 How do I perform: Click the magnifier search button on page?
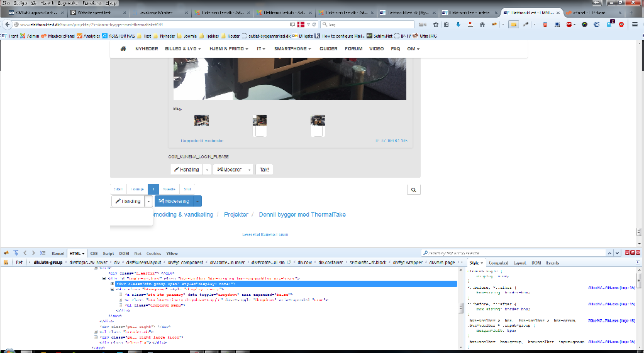pos(414,190)
